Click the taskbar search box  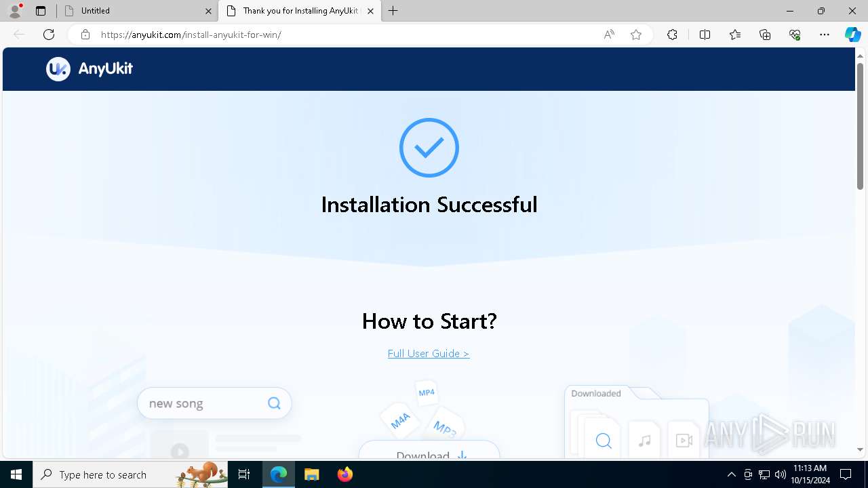(x=132, y=474)
